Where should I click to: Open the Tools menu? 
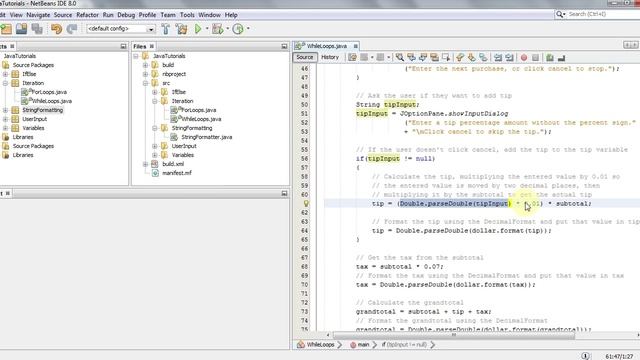click(x=187, y=15)
